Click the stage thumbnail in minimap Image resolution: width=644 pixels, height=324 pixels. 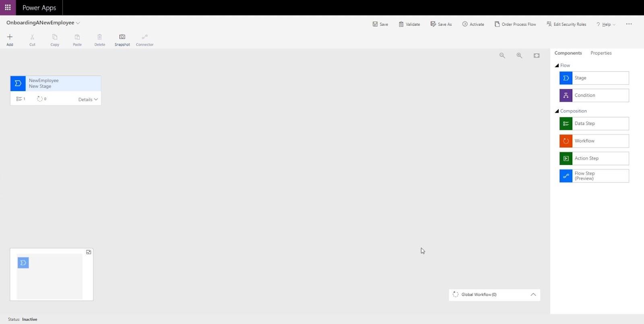pyautogui.click(x=23, y=263)
